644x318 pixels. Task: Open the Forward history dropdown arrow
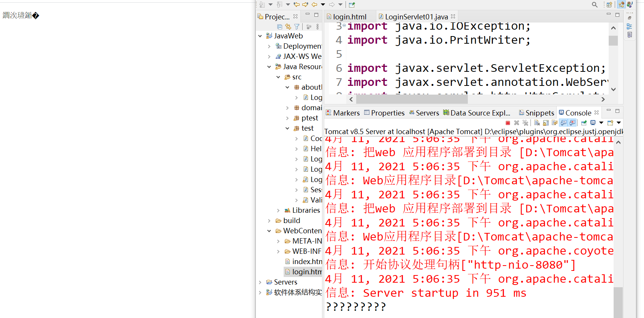340,5
